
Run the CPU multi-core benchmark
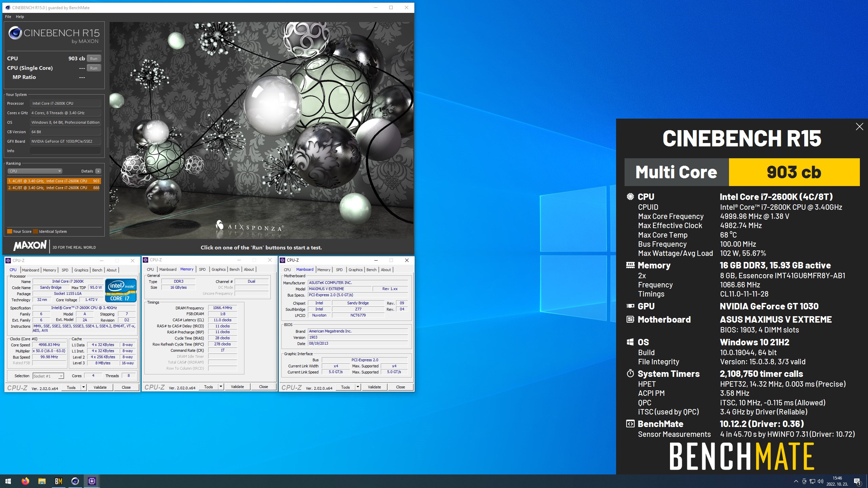94,58
